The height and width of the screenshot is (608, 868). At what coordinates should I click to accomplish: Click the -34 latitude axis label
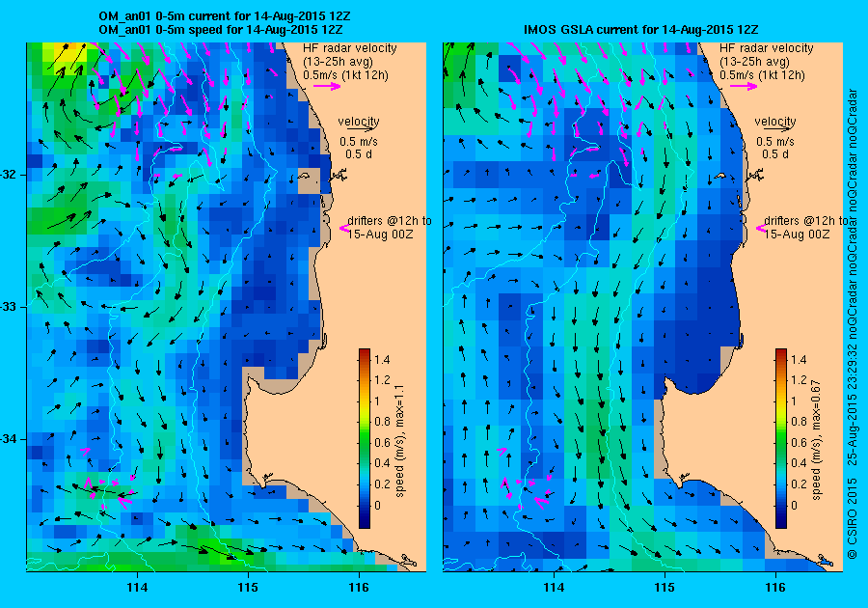pyautogui.click(x=10, y=439)
